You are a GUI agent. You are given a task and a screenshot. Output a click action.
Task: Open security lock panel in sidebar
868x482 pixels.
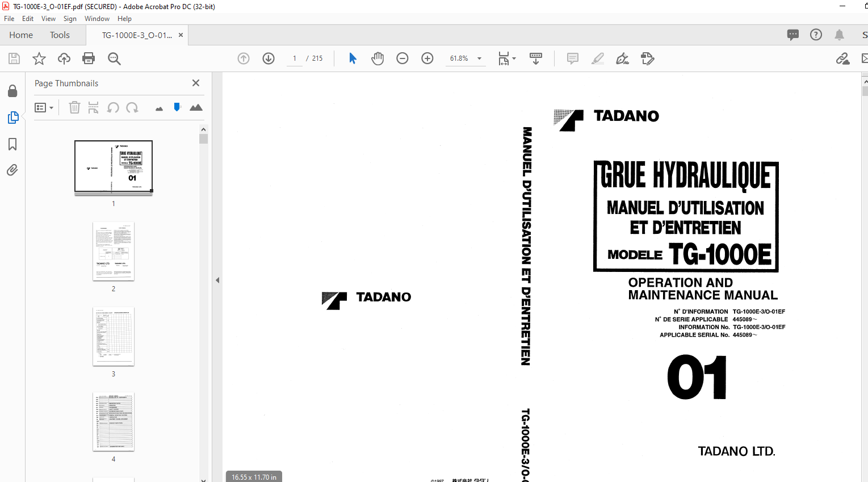[x=12, y=91]
